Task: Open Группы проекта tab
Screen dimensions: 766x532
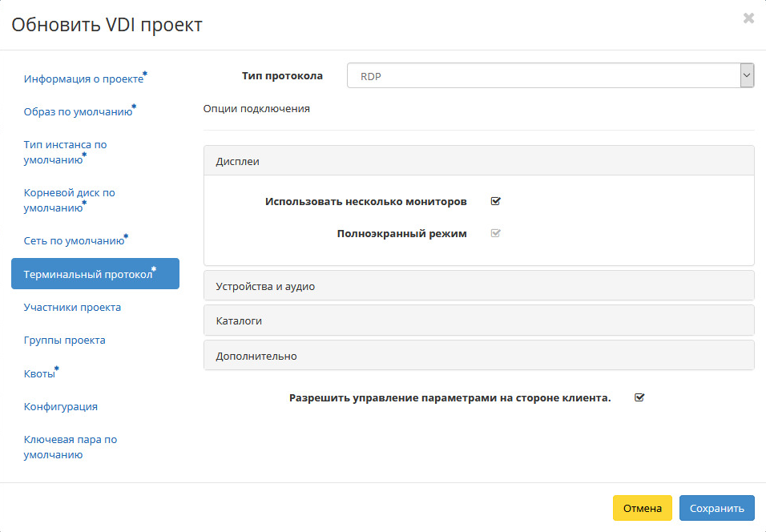Action: pos(64,340)
